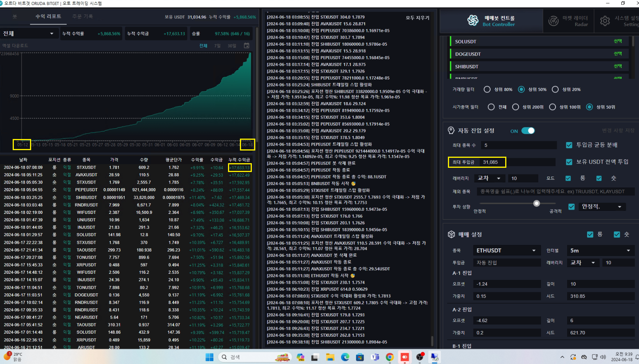Turn off the auto entry ON switch
The image size is (639, 364).
tap(528, 131)
